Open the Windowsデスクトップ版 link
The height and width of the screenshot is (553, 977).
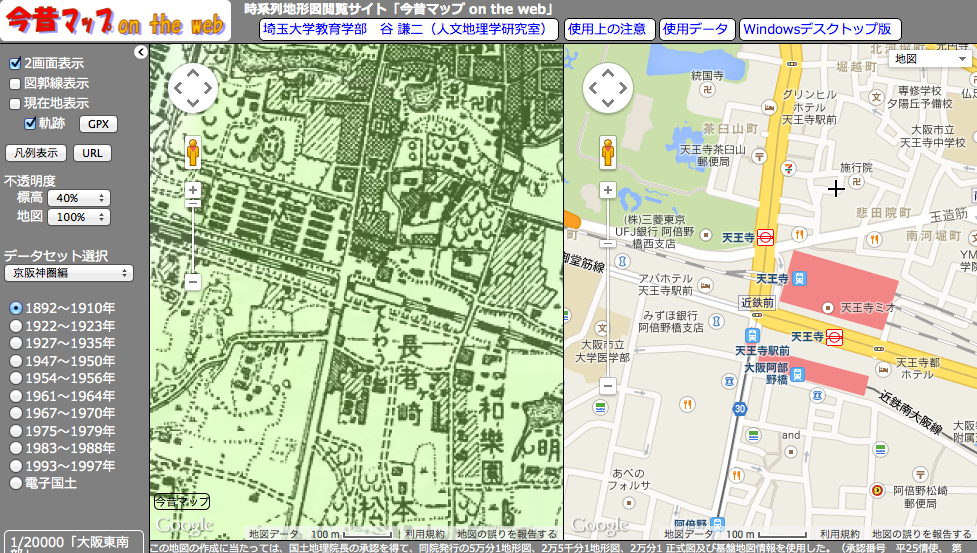(x=820, y=29)
